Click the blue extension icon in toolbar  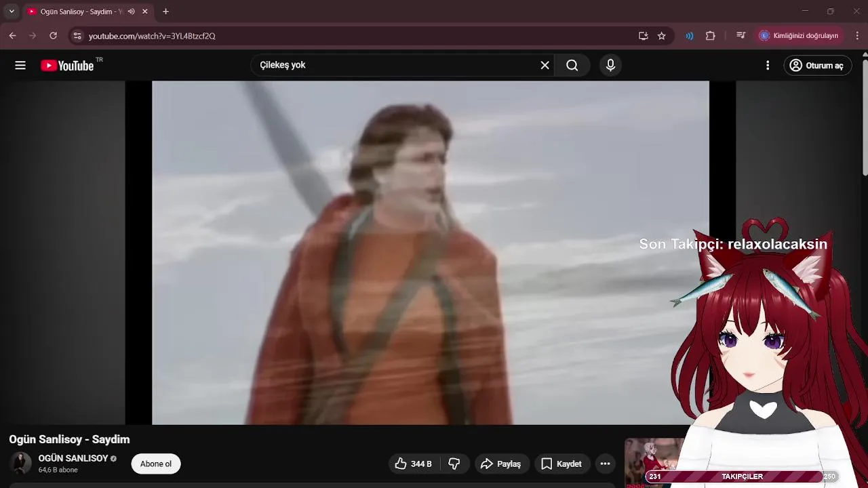[x=690, y=36]
